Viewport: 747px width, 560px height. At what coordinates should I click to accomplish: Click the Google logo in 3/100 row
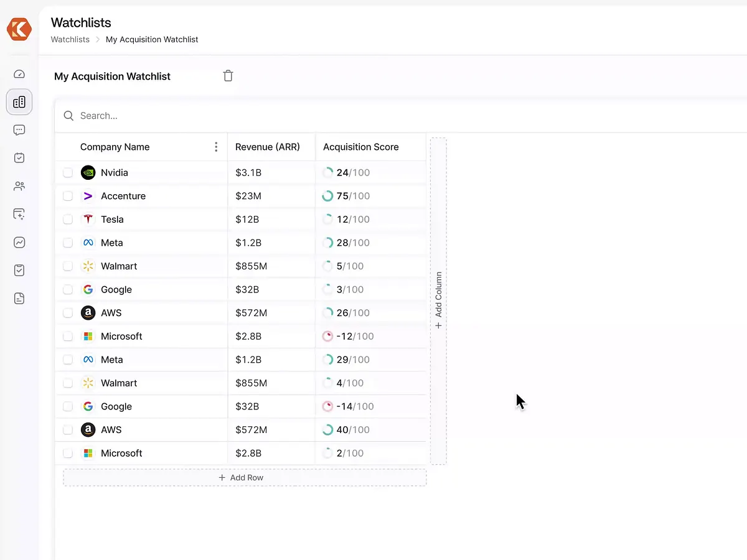pos(88,289)
